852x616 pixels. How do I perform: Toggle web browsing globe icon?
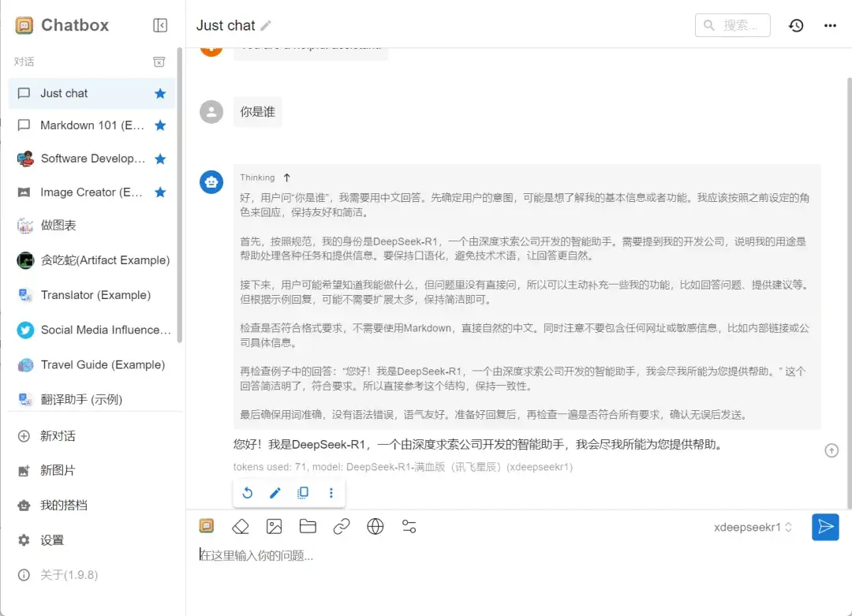click(x=375, y=526)
